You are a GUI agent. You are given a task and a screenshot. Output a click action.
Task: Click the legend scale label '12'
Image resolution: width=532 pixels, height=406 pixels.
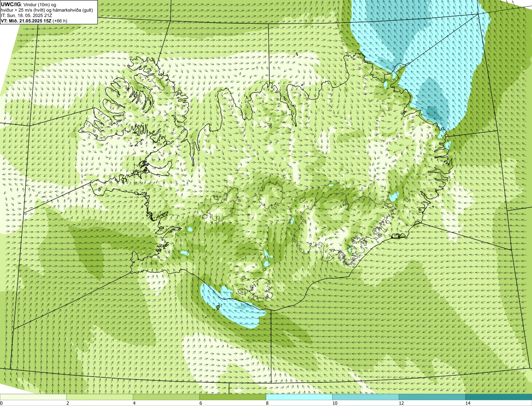point(401,403)
